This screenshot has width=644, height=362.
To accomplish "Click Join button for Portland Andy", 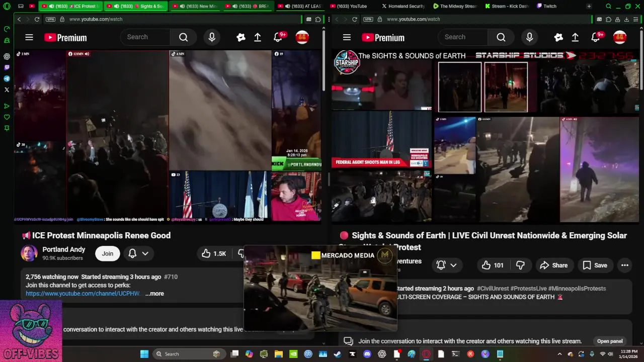I will (108, 253).
